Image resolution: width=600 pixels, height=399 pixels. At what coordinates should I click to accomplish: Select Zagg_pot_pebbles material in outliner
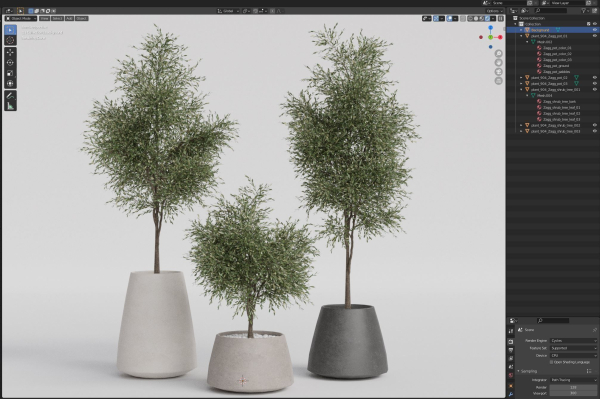click(x=556, y=72)
